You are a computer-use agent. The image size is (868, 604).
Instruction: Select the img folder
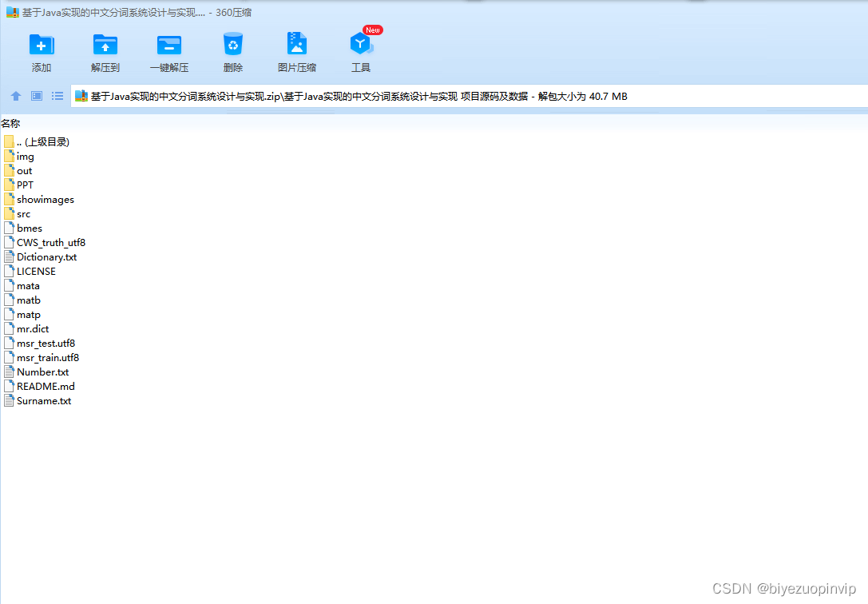pyautogui.click(x=25, y=157)
